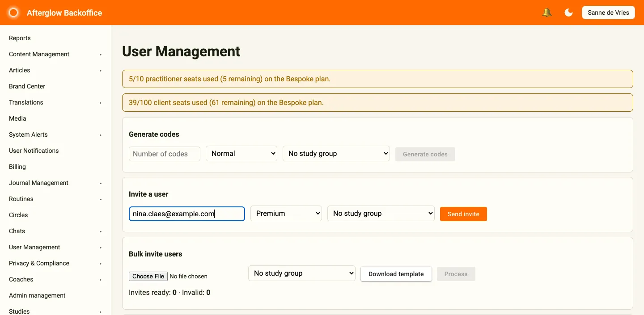Open Content Management sidebar item
The width and height of the screenshot is (644, 315).
click(x=39, y=54)
